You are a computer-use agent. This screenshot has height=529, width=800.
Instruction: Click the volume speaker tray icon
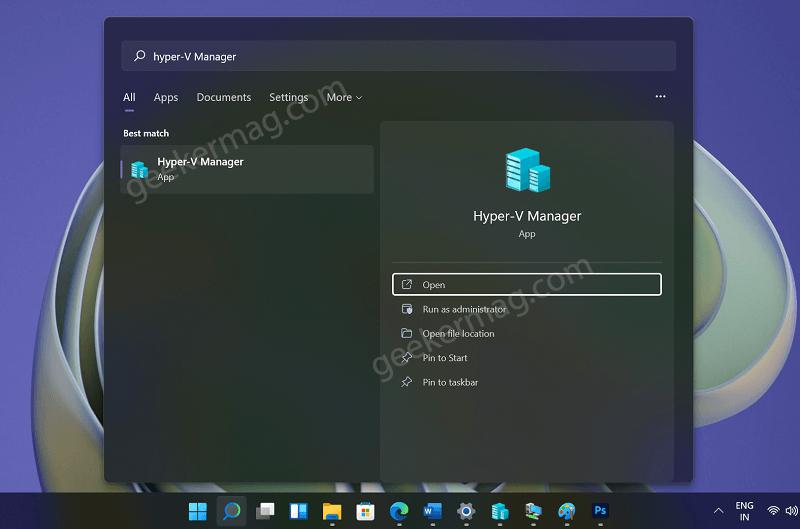pos(791,511)
